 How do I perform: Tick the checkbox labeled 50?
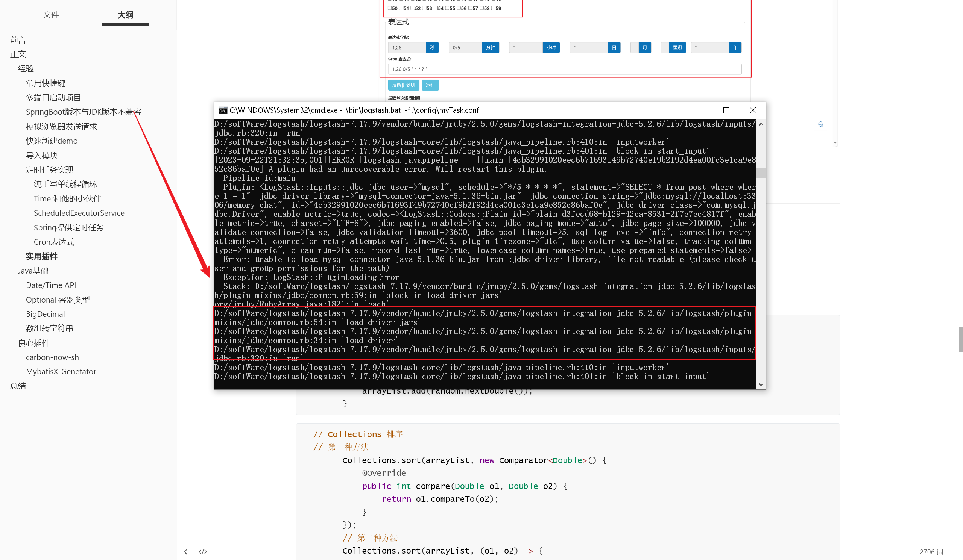pyautogui.click(x=390, y=8)
